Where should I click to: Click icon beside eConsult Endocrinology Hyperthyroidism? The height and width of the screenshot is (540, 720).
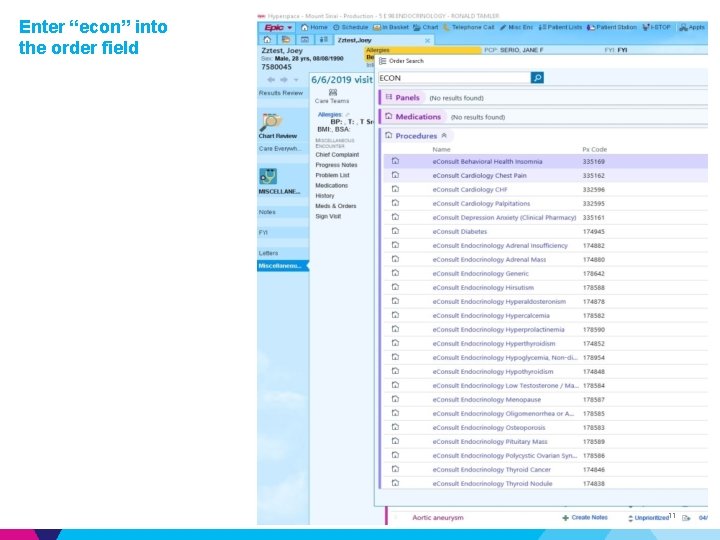395,343
